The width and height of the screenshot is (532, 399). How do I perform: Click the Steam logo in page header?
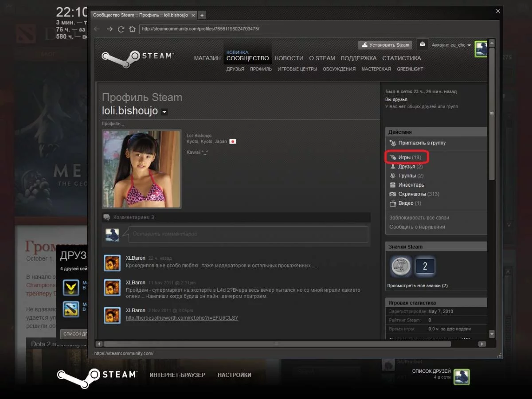(x=137, y=57)
